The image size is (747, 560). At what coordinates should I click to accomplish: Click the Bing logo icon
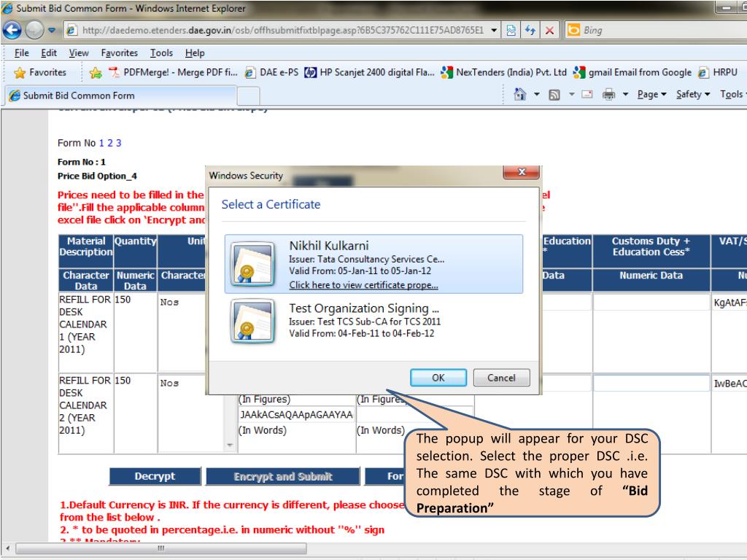tap(573, 30)
